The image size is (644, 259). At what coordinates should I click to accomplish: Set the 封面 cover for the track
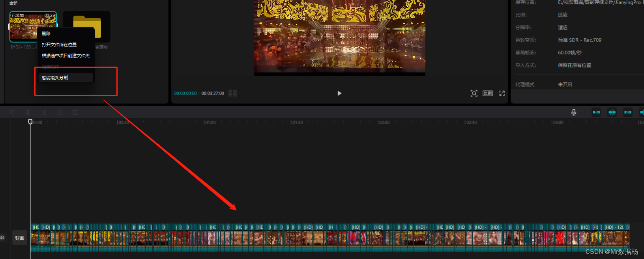[20, 238]
